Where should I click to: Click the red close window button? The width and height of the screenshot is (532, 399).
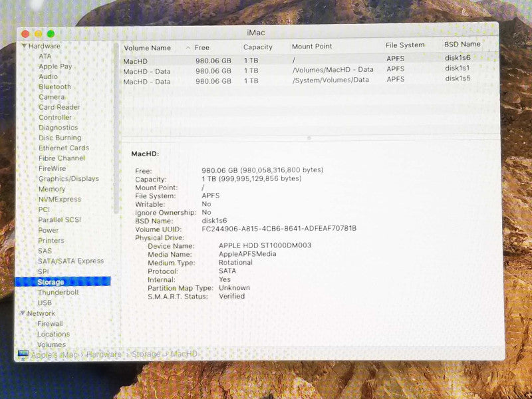coord(25,34)
